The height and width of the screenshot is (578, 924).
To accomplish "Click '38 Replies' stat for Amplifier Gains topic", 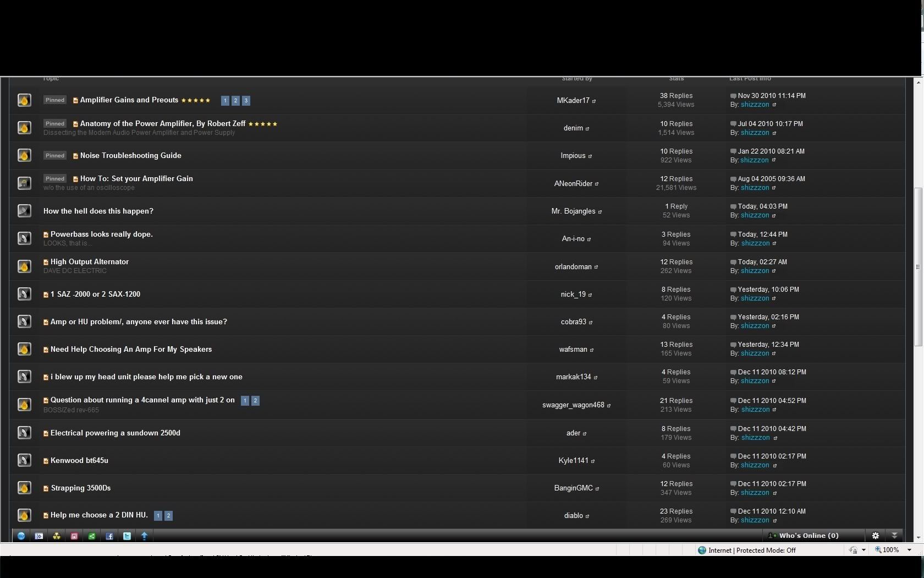I will click(x=676, y=96).
